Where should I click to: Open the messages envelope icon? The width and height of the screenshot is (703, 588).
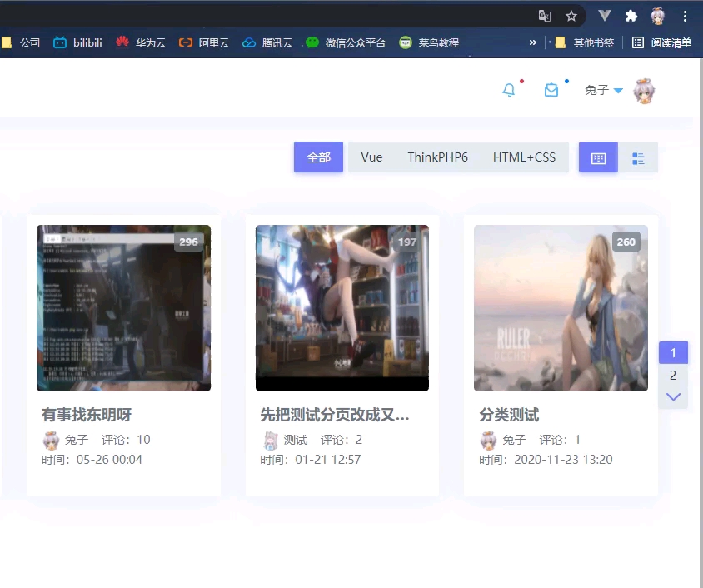click(x=552, y=90)
